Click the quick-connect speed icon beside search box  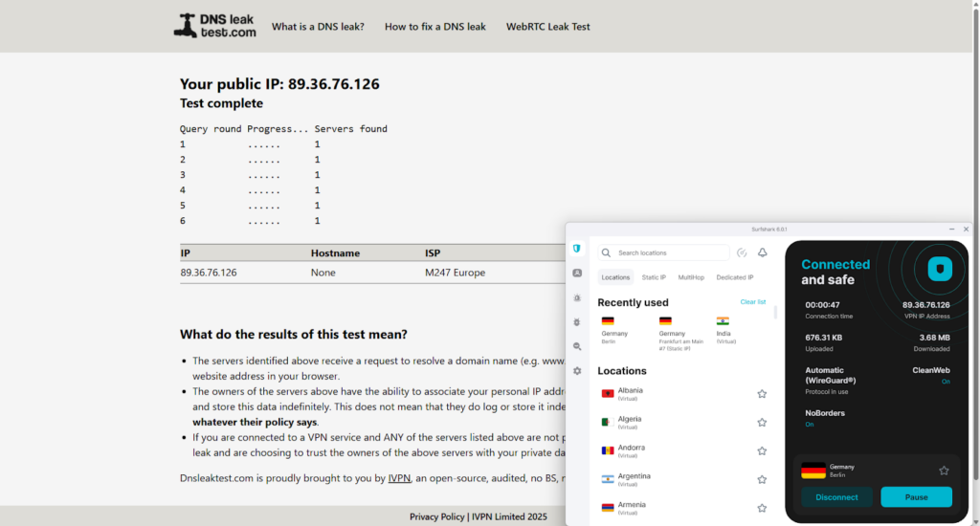pyautogui.click(x=742, y=253)
